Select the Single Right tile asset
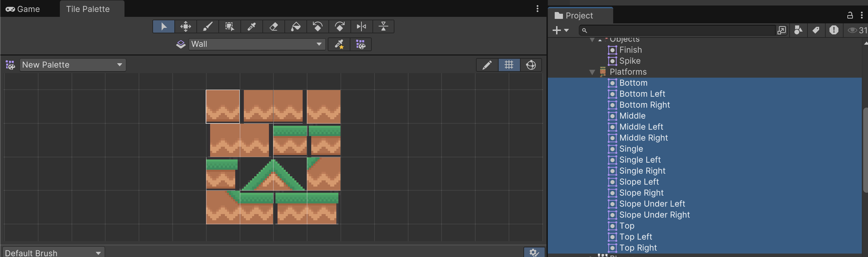The width and height of the screenshot is (868, 257). (x=642, y=171)
